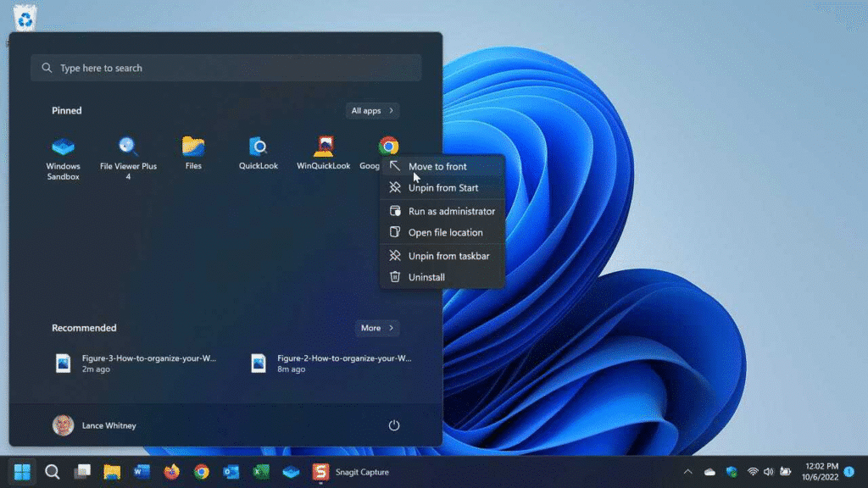Screen dimensions: 868x488
Task: Click the Google Chrome icon in Pinned
Action: click(x=388, y=146)
